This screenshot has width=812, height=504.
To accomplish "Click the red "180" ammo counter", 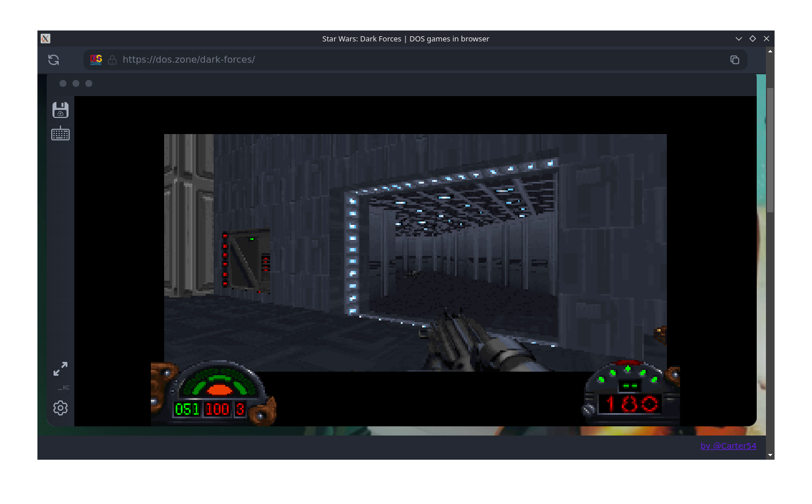I will tap(632, 404).
